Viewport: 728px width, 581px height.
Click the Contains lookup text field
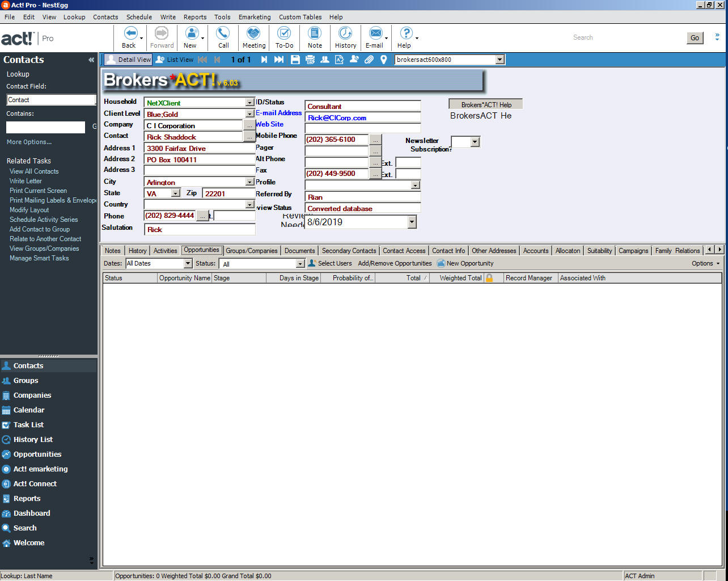coord(45,127)
